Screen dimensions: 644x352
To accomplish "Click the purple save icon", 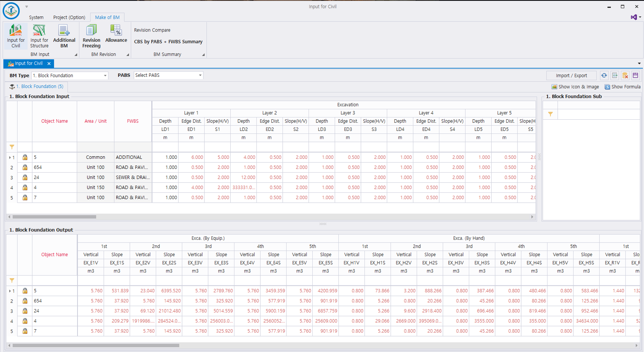I will tap(635, 76).
